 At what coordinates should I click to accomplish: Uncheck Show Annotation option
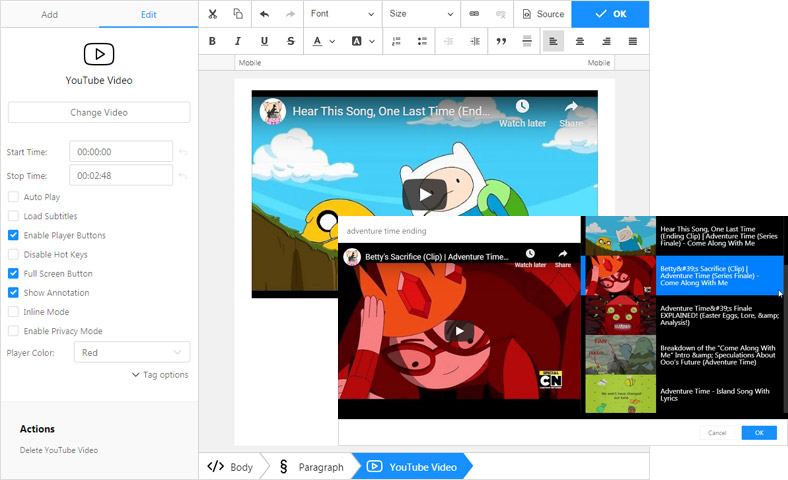(14, 293)
